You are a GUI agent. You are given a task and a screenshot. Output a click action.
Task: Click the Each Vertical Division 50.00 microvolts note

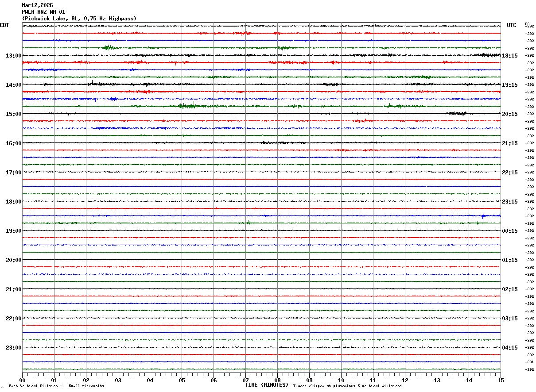pos(56,386)
